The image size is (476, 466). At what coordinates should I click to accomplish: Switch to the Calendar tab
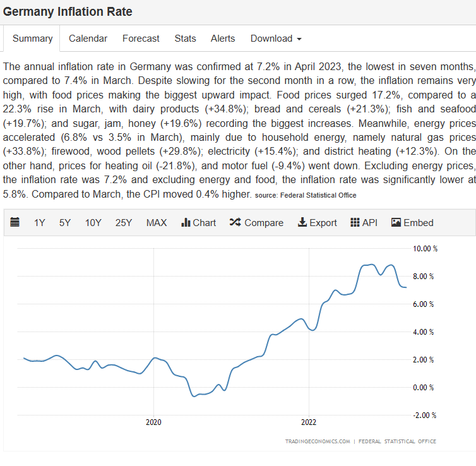point(88,39)
